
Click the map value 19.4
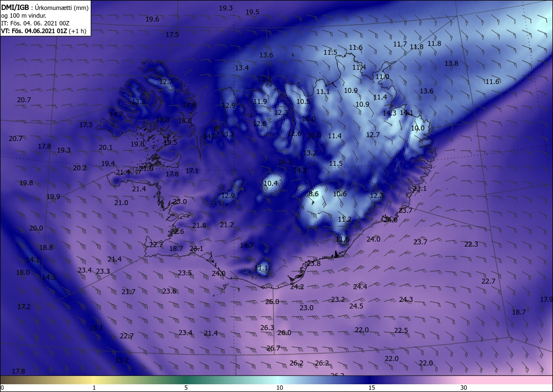pos(108,163)
